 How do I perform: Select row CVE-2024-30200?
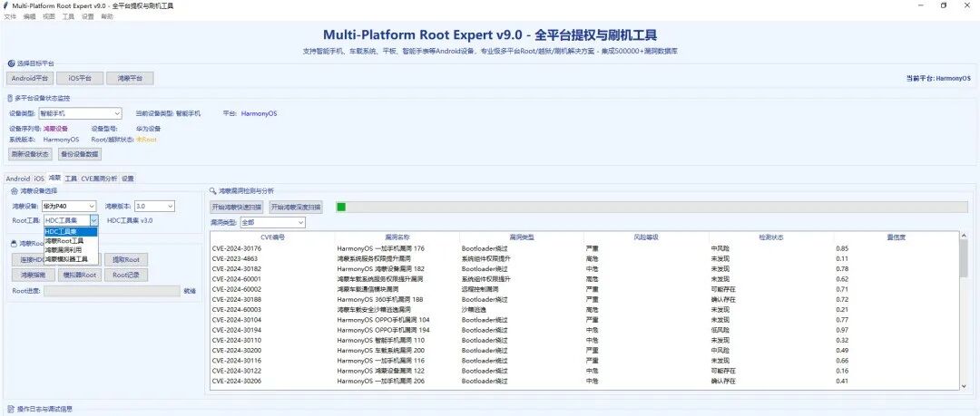pos(584,351)
